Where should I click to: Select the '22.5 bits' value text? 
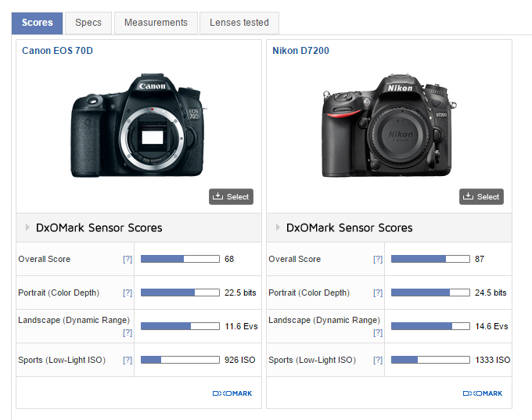(240, 293)
